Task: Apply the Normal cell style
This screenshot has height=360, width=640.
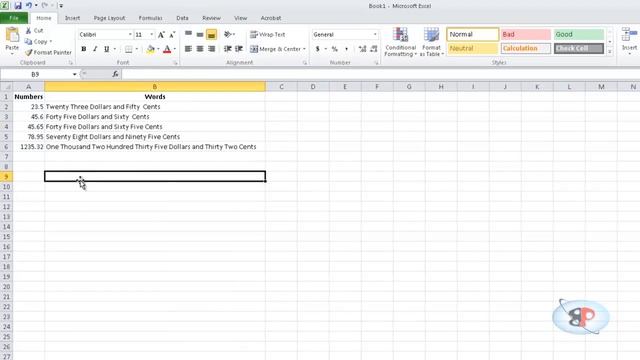Action: [x=473, y=34]
